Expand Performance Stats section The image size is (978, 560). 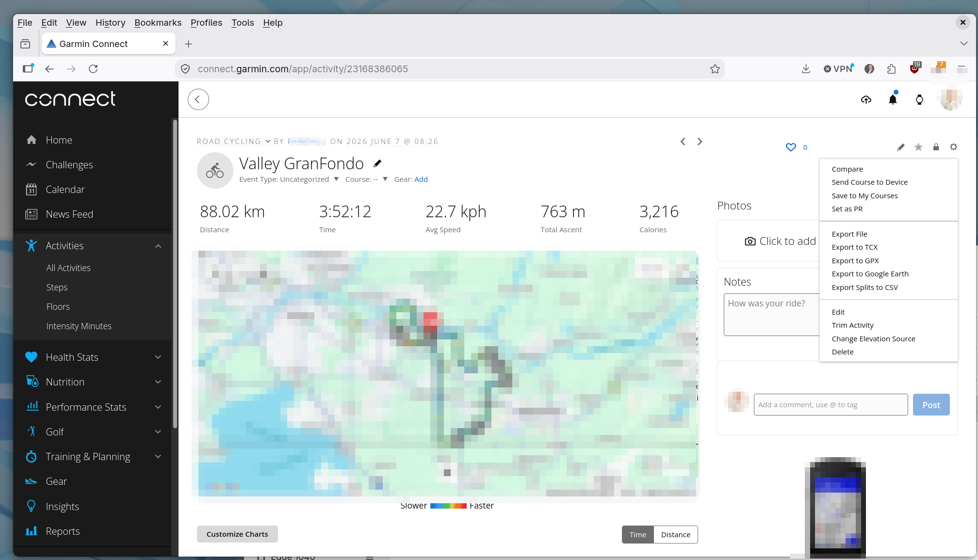(x=158, y=407)
